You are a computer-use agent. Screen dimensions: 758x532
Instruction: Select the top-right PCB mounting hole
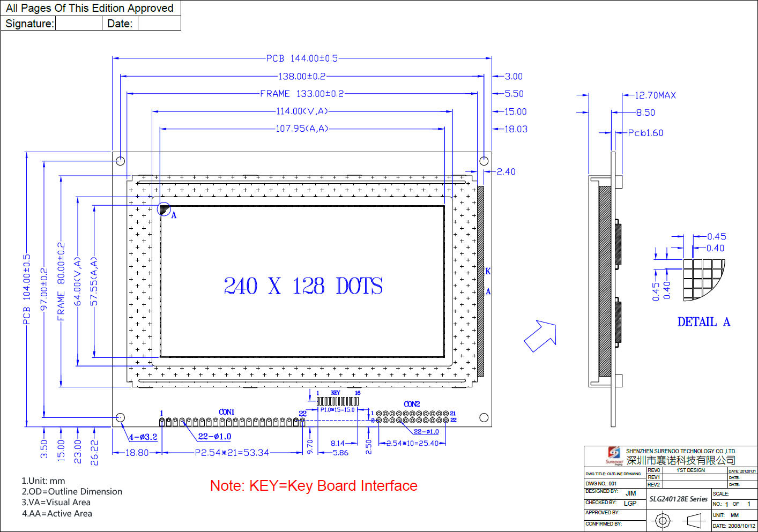484,161
